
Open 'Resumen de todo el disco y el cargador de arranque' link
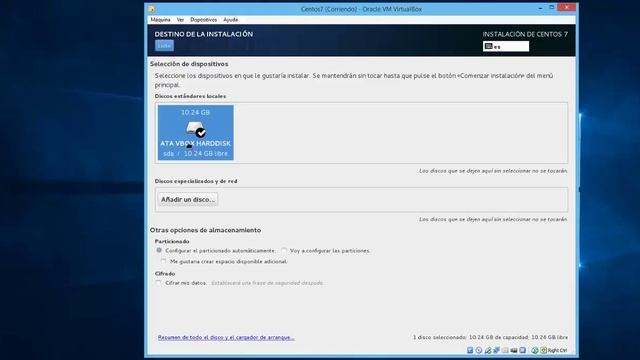click(x=226, y=338)
